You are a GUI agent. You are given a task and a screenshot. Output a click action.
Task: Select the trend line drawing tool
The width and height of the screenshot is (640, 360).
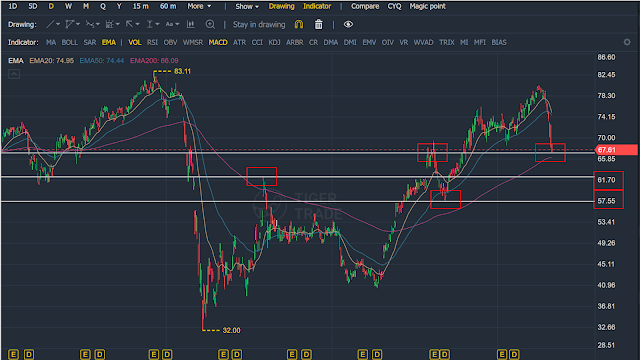[50, 24]
